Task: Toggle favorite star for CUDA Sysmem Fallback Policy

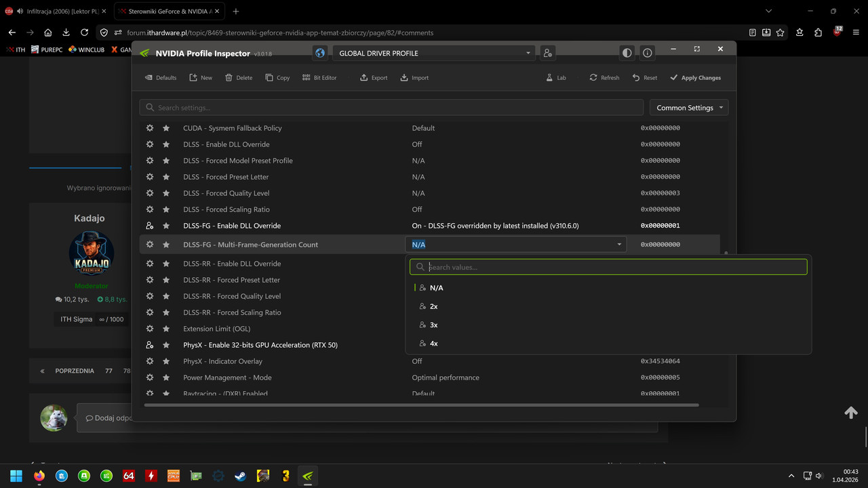Action: [166, 128]
